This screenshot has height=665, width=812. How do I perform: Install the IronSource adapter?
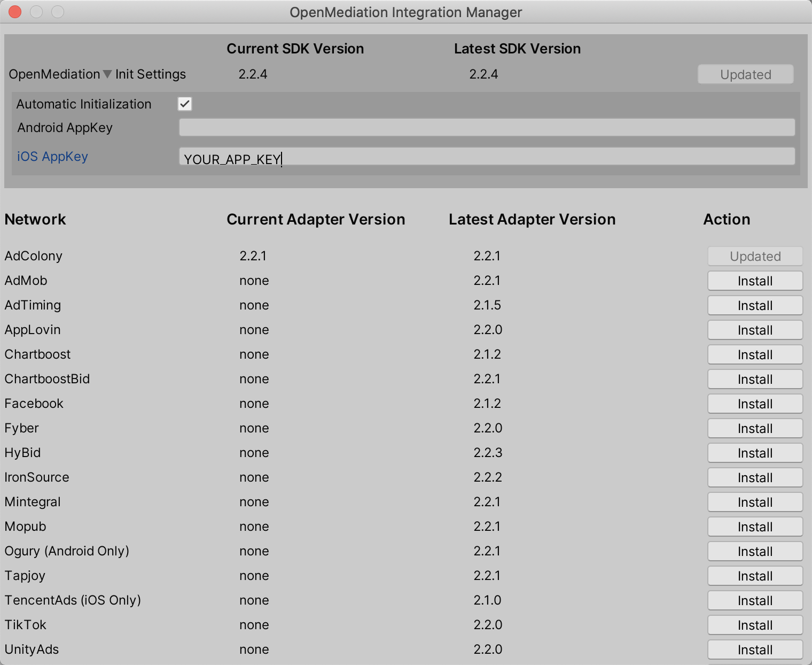pyautogui.click(x=755, y=477)
